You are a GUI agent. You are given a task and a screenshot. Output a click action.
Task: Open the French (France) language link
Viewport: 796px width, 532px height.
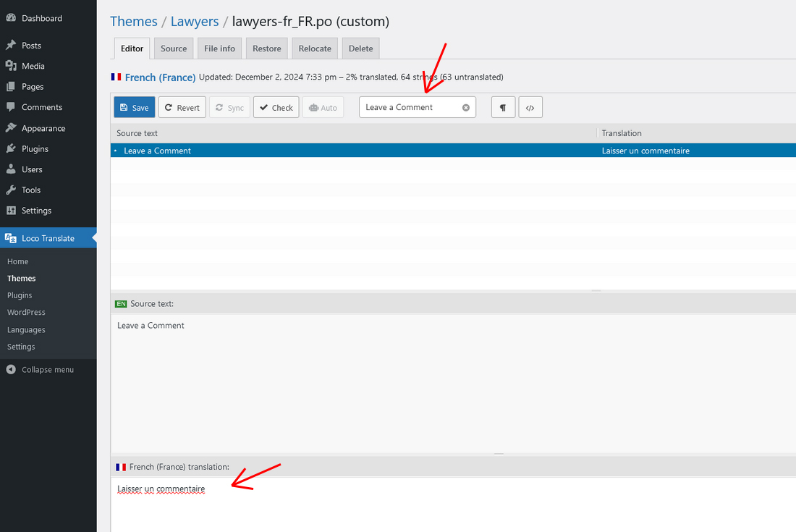pos(160,77)
